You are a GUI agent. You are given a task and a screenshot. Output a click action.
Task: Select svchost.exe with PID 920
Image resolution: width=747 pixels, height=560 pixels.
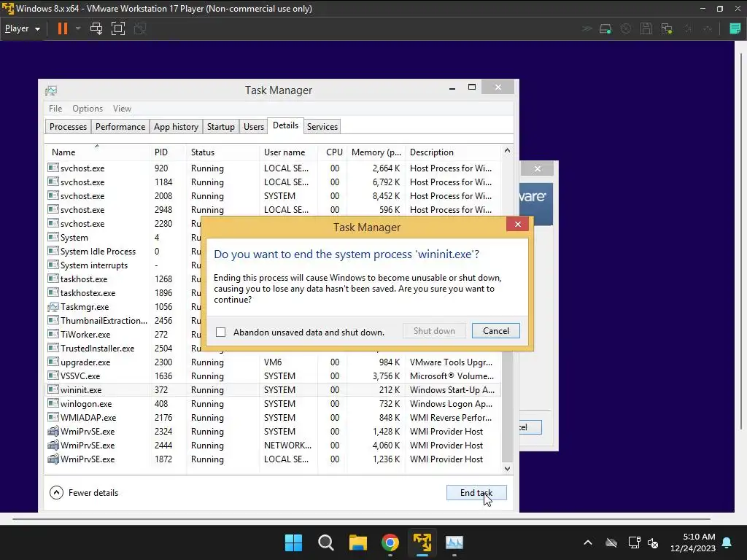[273, 168]
